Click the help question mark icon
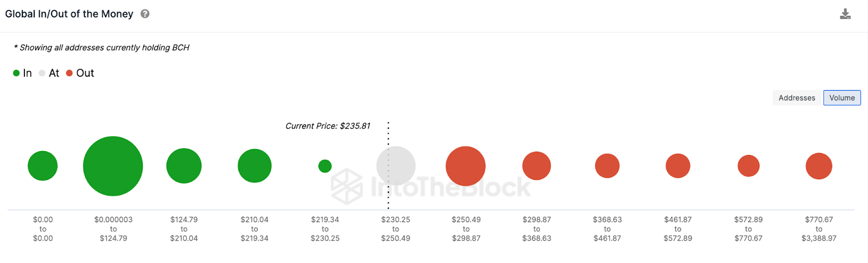Viewport: 868px width, 263px height. click(x=145, y=14)
